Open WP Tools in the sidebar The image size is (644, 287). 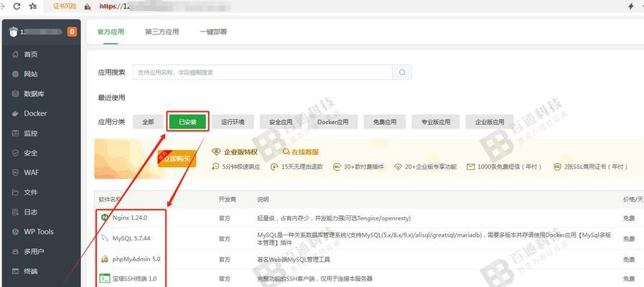pos(39,232)
